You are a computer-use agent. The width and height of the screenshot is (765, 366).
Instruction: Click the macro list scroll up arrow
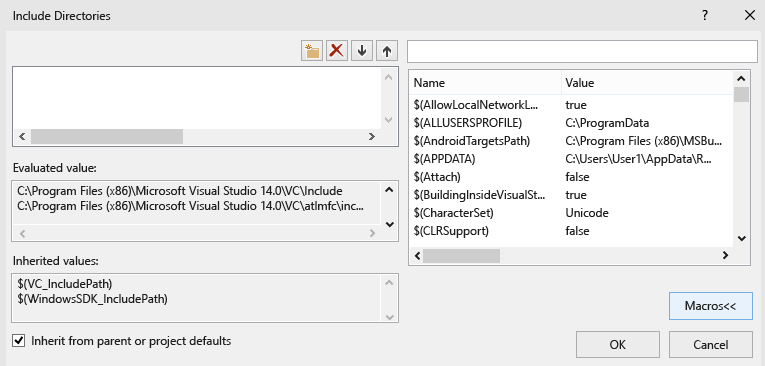pyautogui.click(x=742, y=79)
